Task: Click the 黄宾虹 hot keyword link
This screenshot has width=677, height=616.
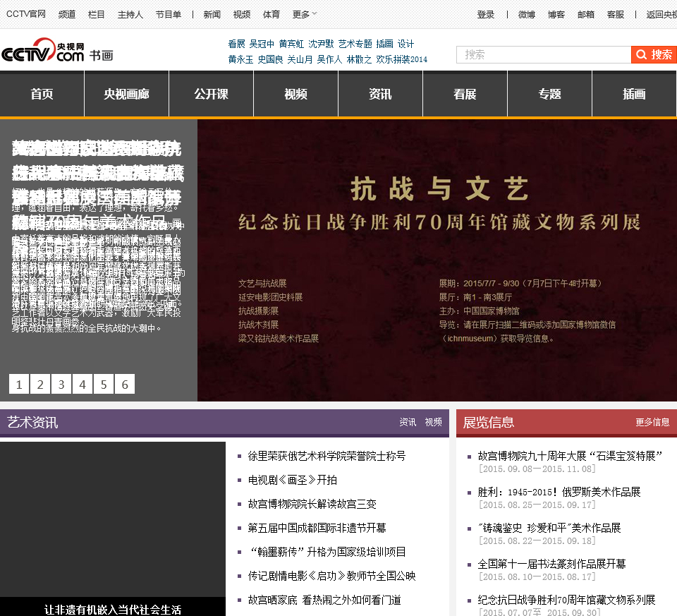Action: (x=291, y=44)
